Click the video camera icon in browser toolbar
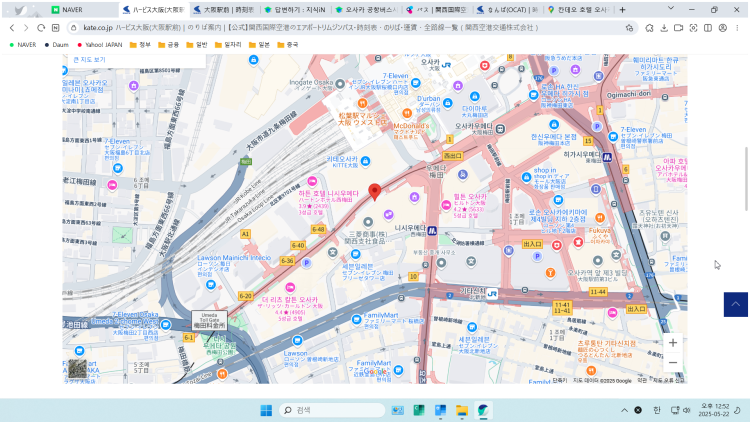 678,28
